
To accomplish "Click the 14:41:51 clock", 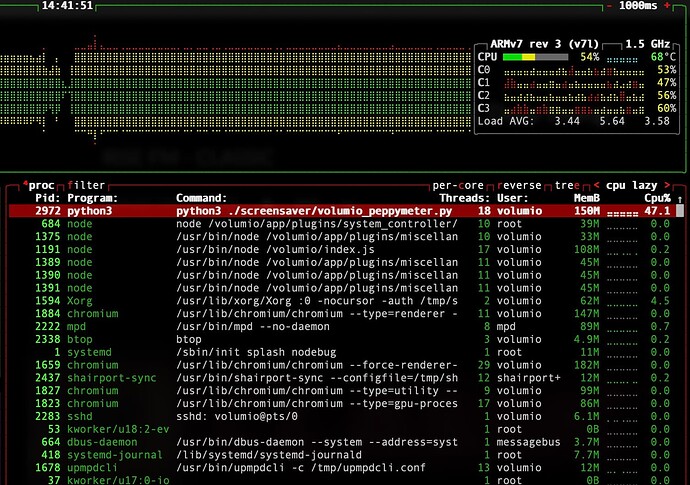I will coord(67,6).
